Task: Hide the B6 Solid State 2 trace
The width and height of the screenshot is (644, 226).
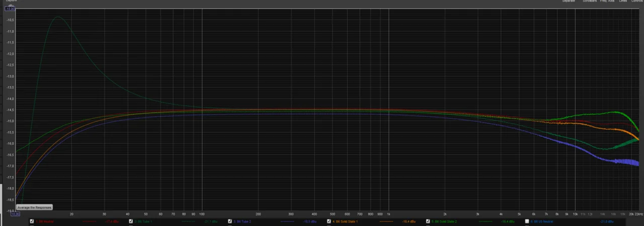Action: [x=428, y=221]
